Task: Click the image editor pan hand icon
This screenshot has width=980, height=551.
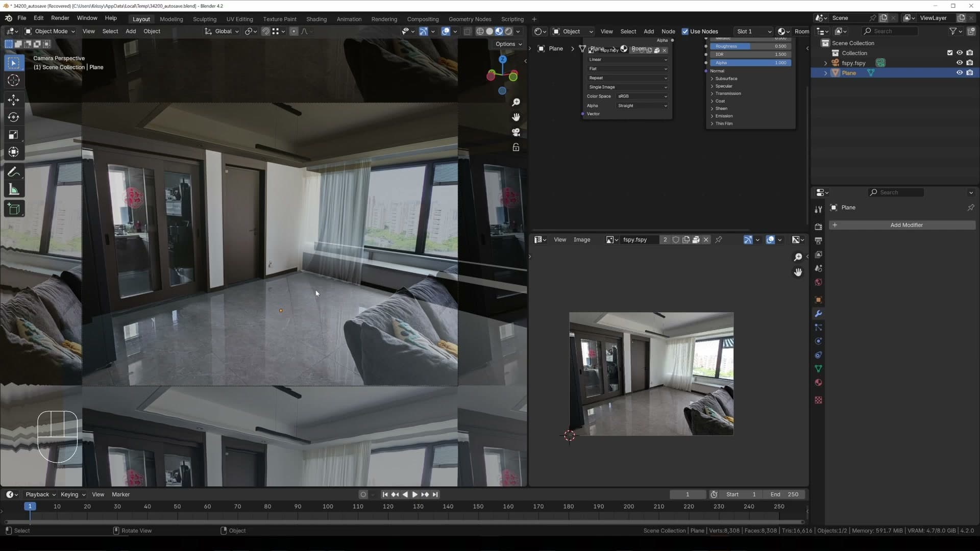Action: pos(798,272)
